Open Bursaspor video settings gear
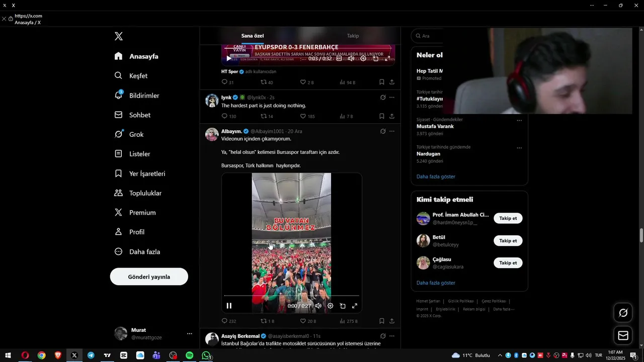The width and height of the screenshot is (644, 362). pyautogui.click(x=331, y=306)
